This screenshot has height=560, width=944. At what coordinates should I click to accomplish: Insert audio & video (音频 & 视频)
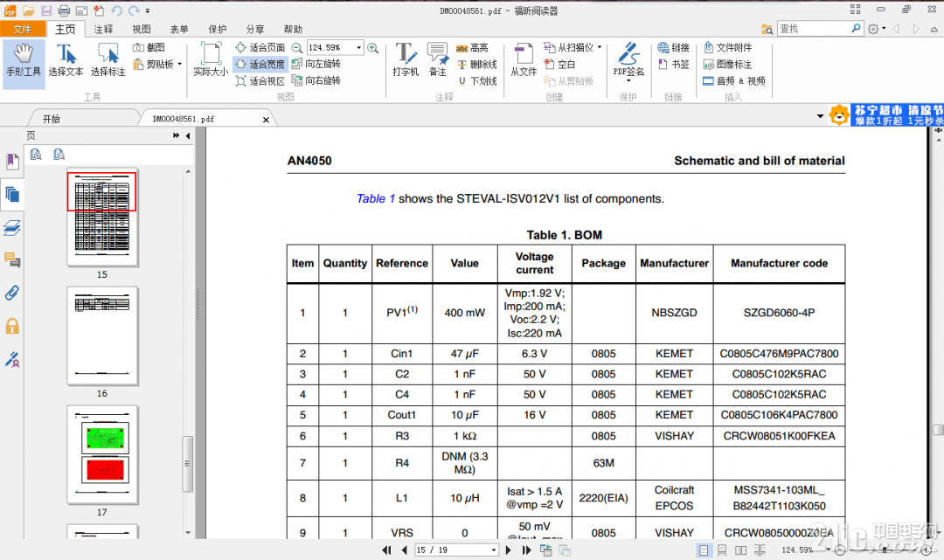pyautogui.click(x=734, y=80)
